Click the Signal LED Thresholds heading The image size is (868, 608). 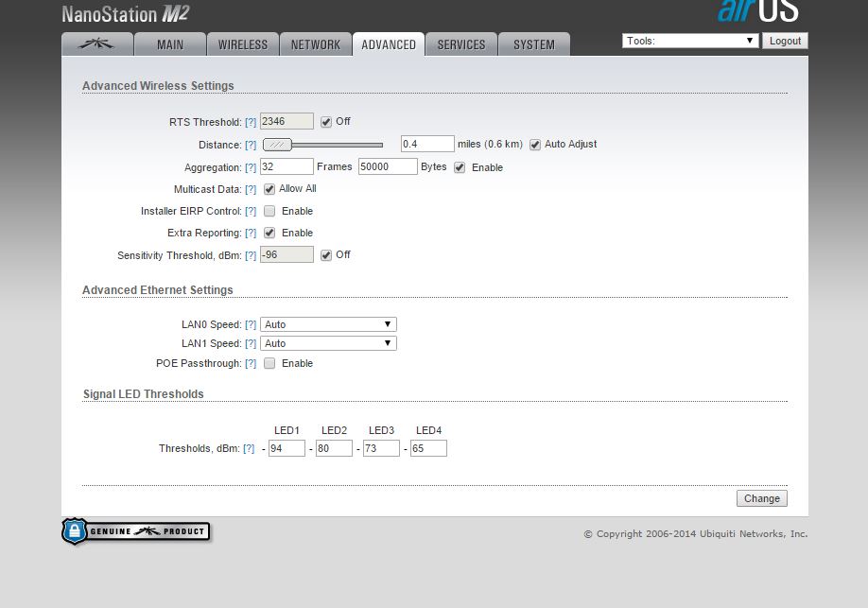pos(144,394)
